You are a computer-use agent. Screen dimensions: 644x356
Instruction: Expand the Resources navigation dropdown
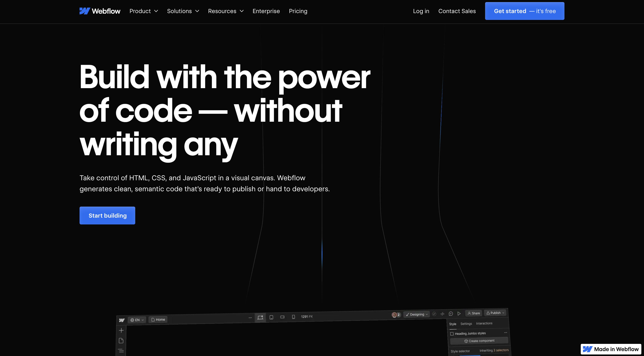point(226,11)
